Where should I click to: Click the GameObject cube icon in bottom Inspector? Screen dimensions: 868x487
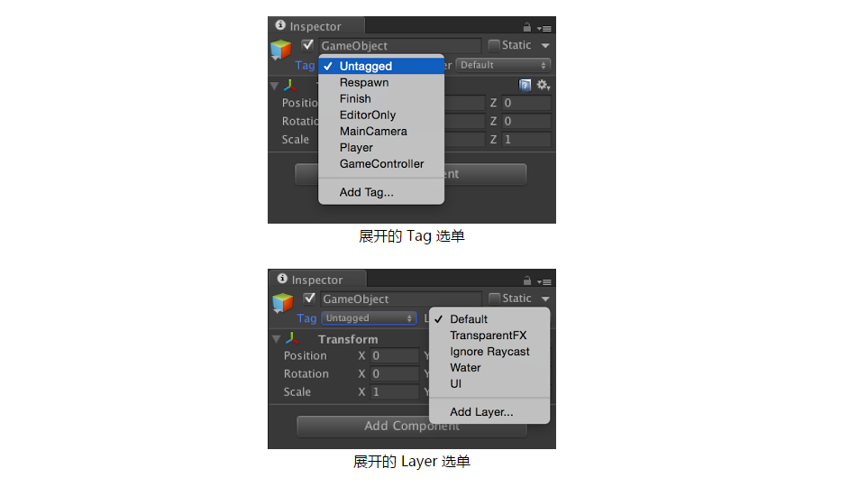click(x=283, y=302)
